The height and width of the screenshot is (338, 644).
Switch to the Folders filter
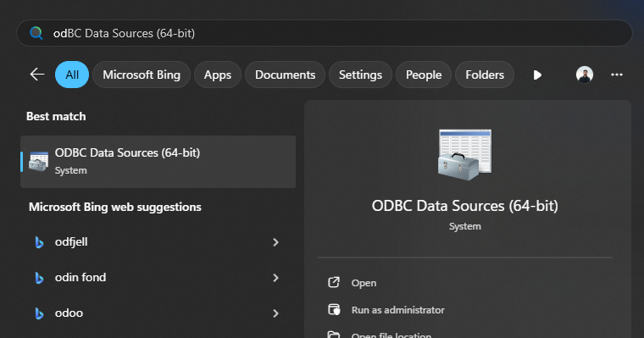[485, 75]
